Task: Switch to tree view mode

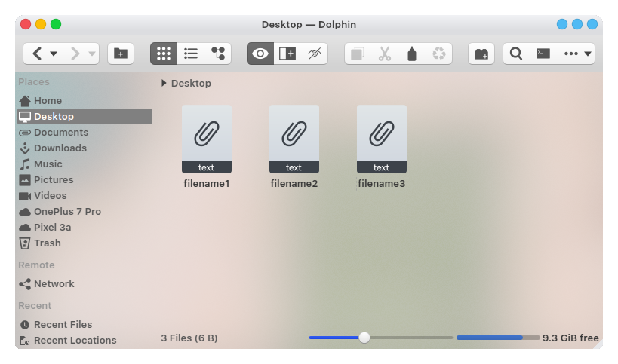Action: click(218, 54)
